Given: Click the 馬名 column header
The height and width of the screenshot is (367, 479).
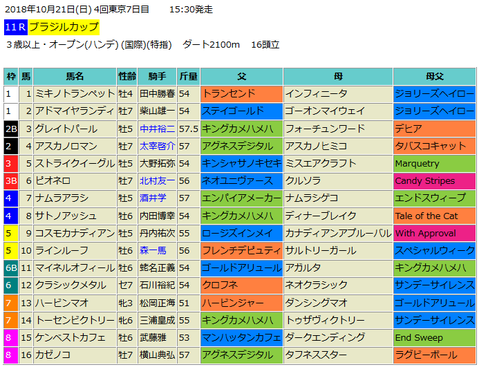Looking at the screenshot, I should 75,77.
